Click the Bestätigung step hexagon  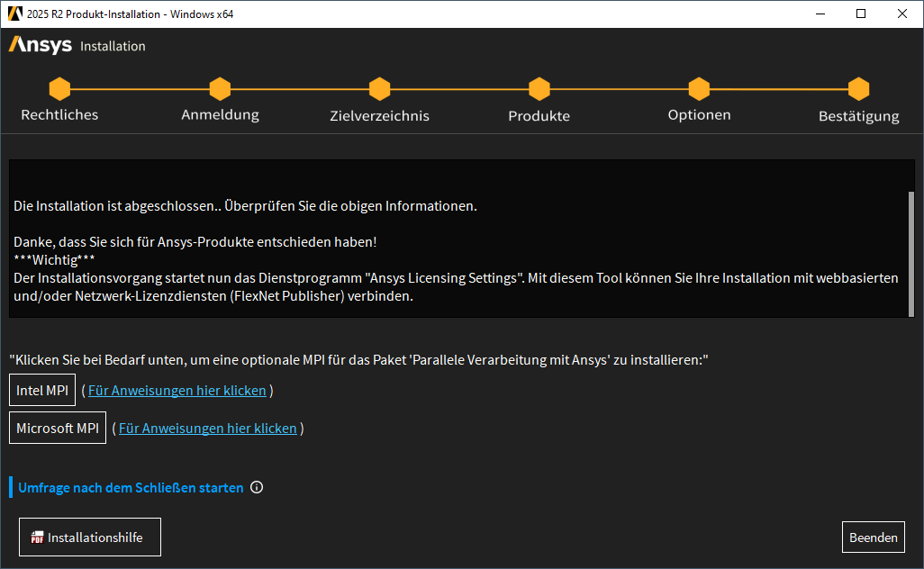click(858, 89)
